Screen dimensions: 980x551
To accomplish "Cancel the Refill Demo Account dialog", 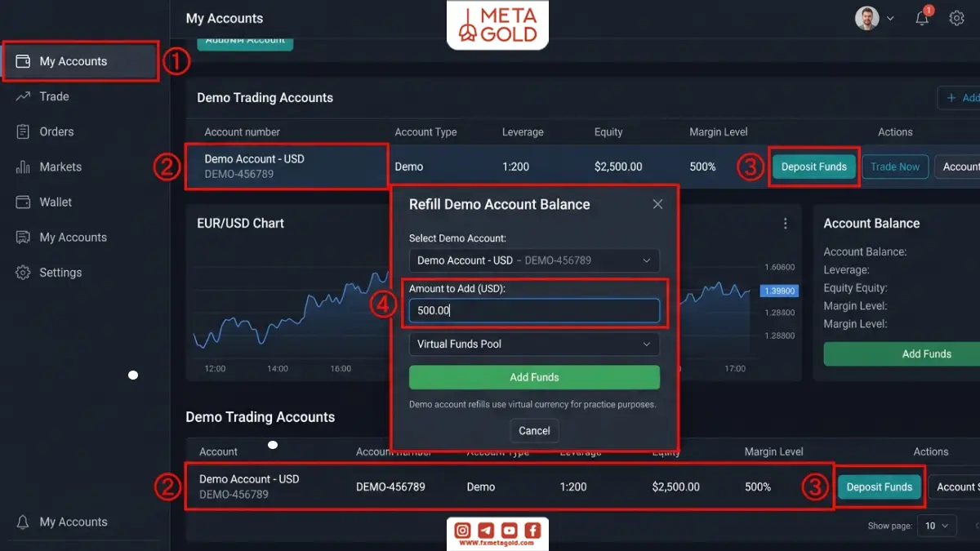I will click(x=534, y=431).
